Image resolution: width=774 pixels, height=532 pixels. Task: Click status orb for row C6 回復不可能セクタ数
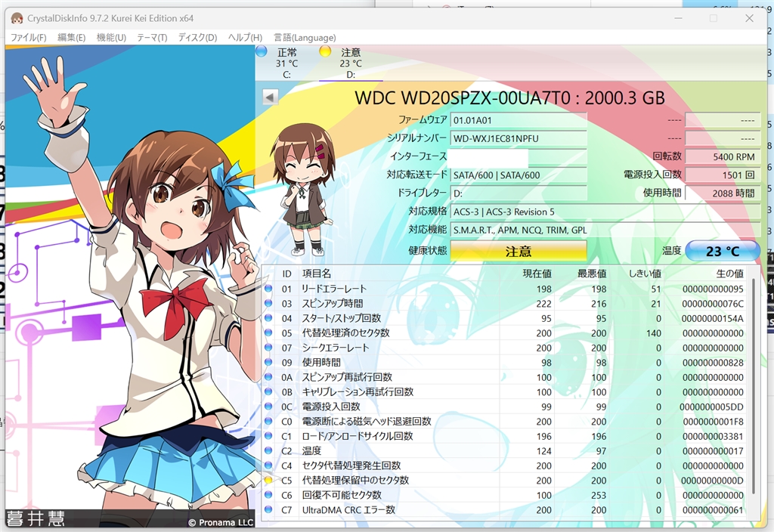tap(268, 494)
